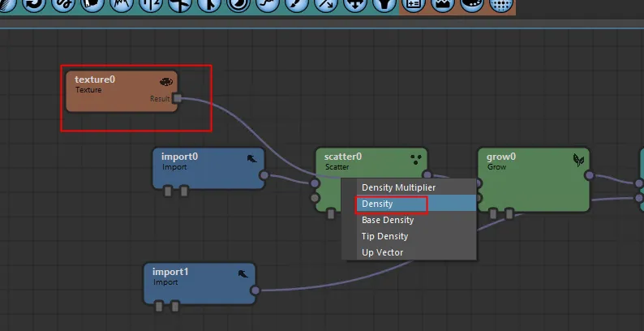
Task: Click the four-way arrows toolbar icon
Action: pos(354,5)
